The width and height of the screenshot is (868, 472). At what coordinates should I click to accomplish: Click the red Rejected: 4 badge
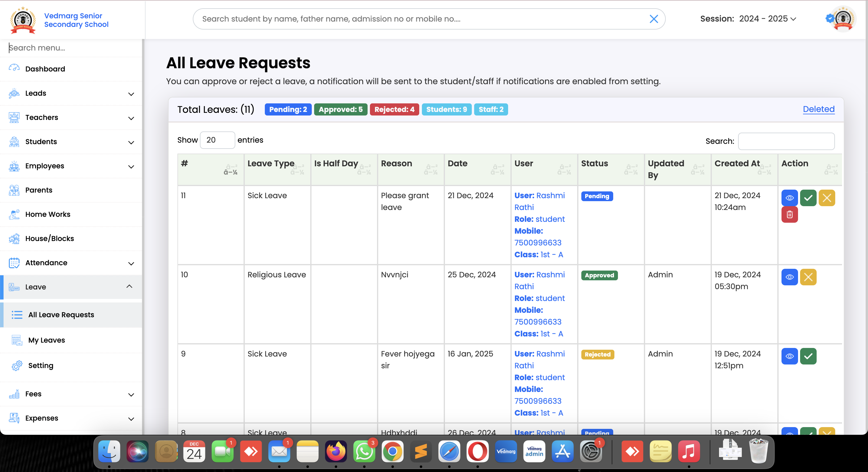[x=394, y=109]
